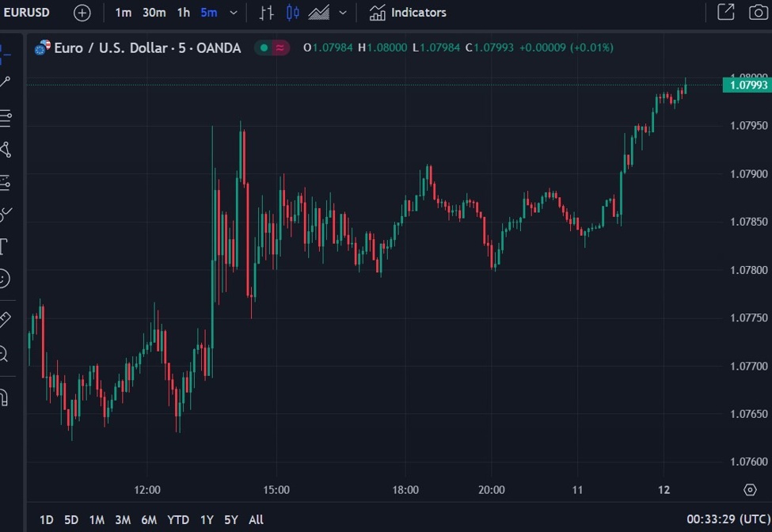
Task: Open the Indicators panel
Action: (408, 13)
